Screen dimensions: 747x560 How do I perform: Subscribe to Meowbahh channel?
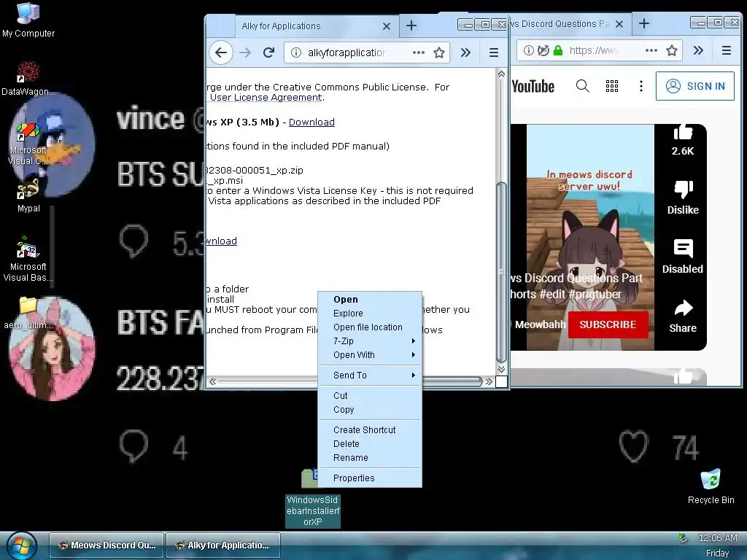coord(608,324)
